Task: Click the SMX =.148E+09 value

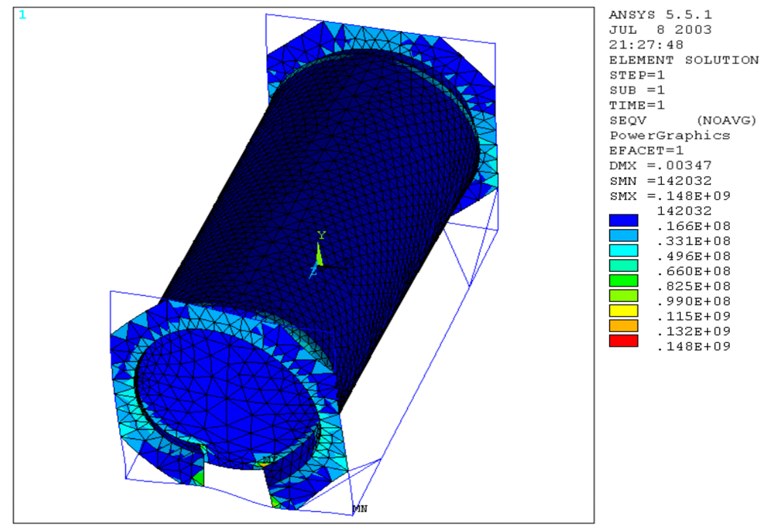Action: [x=669, y=196]
